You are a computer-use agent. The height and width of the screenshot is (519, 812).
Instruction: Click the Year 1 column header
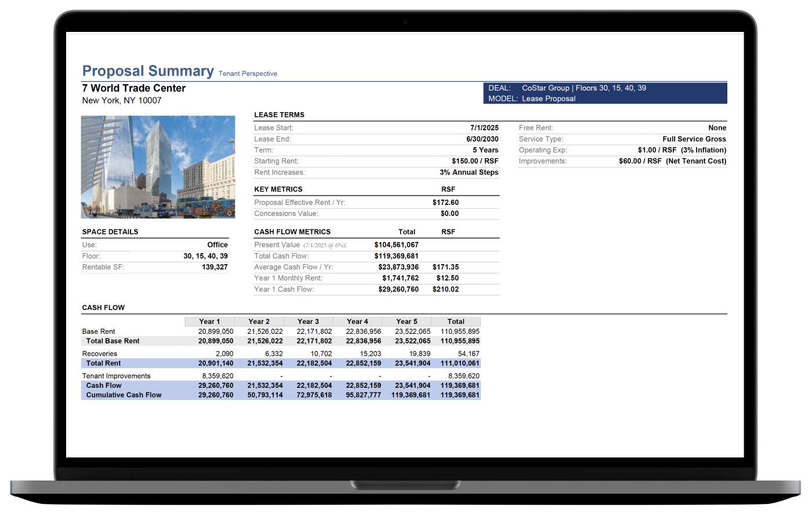pyautogui.click(x=209, y=322)
